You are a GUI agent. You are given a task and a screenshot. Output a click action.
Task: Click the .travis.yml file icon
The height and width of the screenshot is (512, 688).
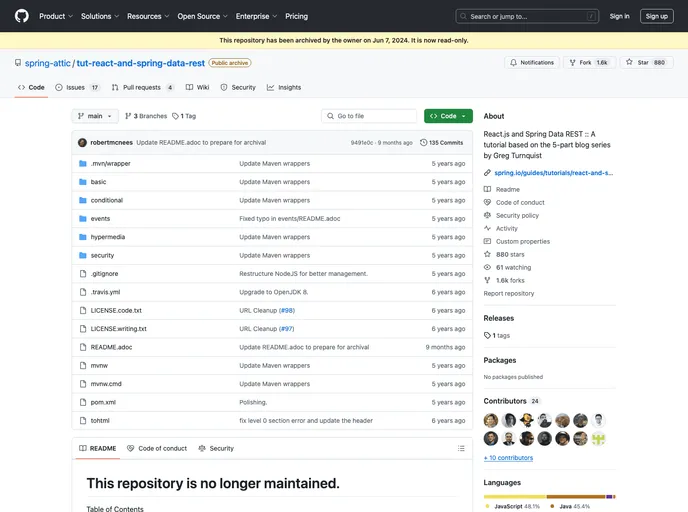(83, 292)
